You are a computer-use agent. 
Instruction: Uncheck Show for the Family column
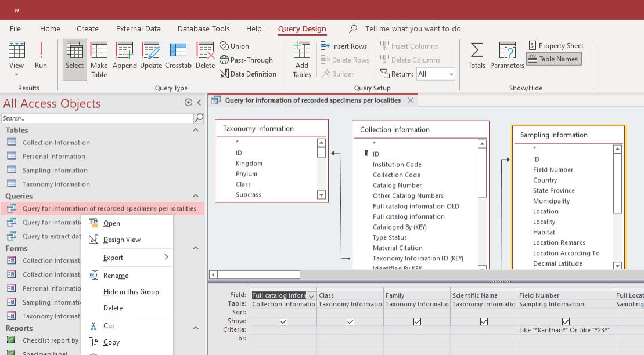coord(417,322)
